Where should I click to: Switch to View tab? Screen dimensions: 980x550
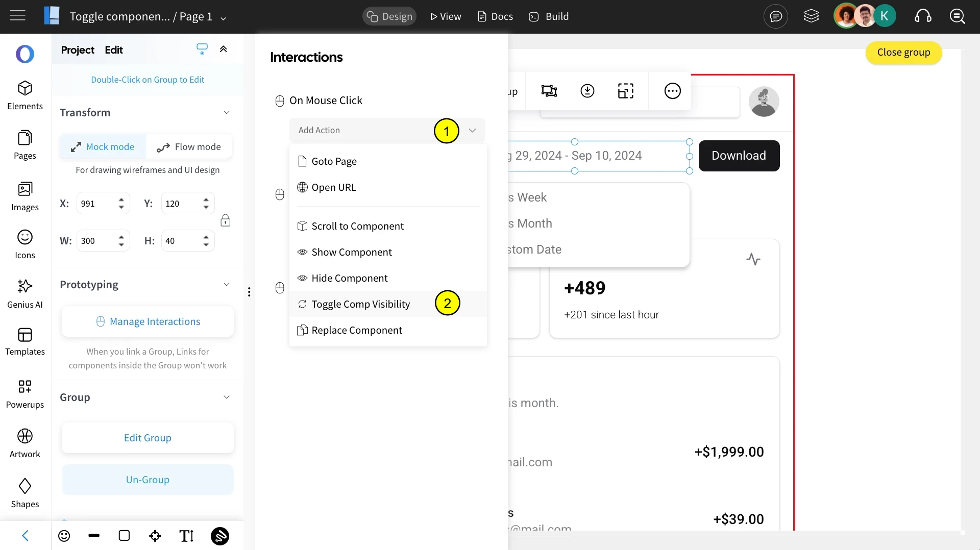(x=446, y=16)
